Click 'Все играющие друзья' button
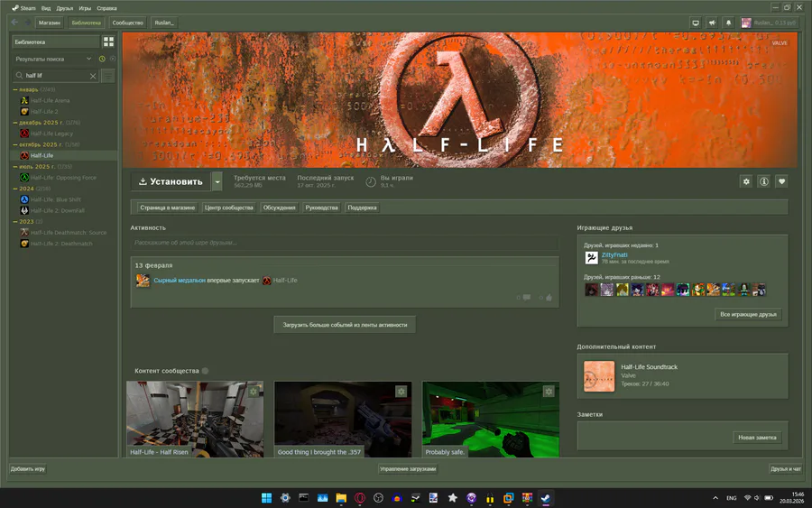812x508 pixels. 748,314
